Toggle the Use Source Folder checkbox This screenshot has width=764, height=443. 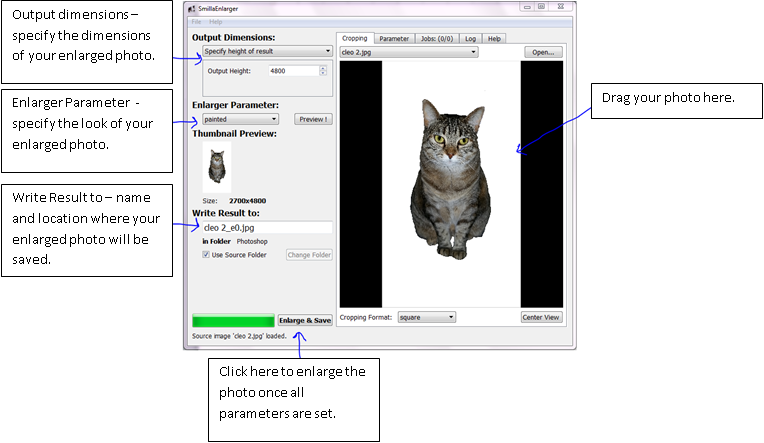tap(206, 255)
